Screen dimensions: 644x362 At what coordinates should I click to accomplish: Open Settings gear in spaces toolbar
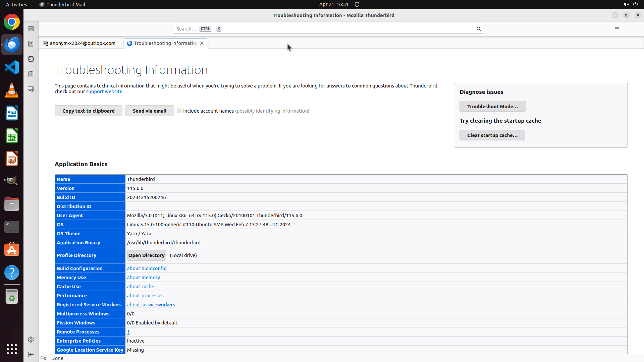(x=31, y=340)
